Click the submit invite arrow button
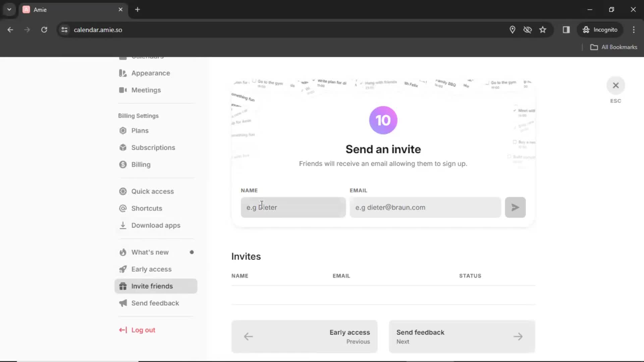The width and height of the screenshot is (644, 362). pos(515,207)
